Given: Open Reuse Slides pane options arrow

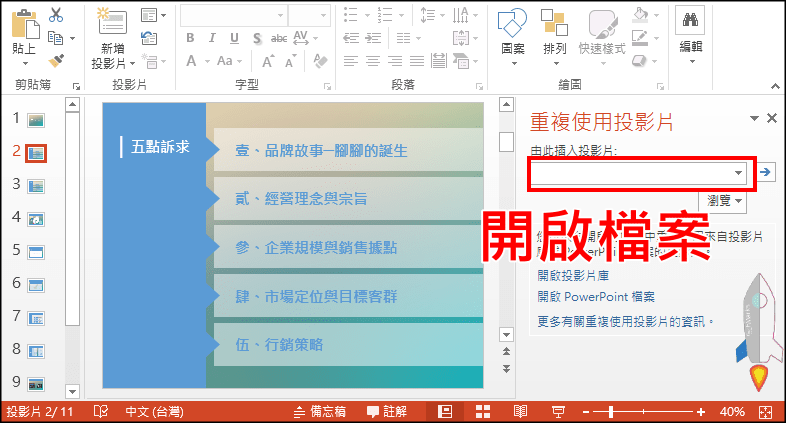Looking at the screenshot, I should click(754, 118).
